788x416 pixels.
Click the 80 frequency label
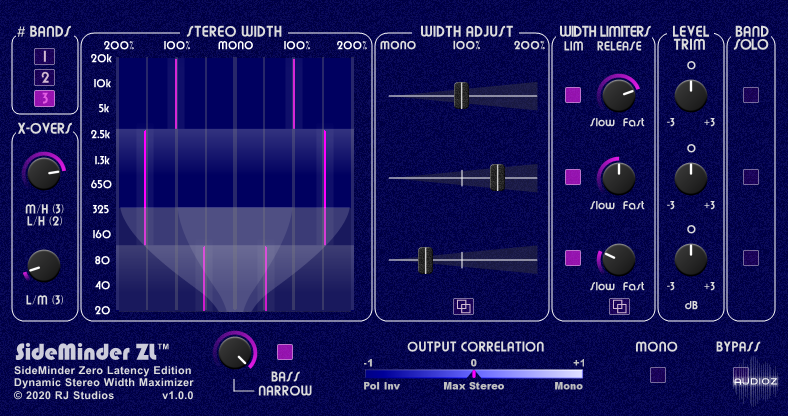(102, 260)
